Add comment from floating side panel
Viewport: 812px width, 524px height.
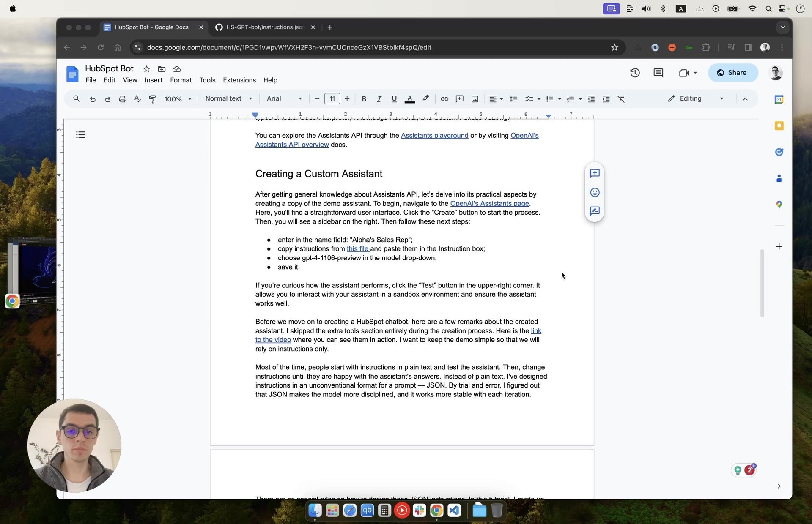pos(595,174)
